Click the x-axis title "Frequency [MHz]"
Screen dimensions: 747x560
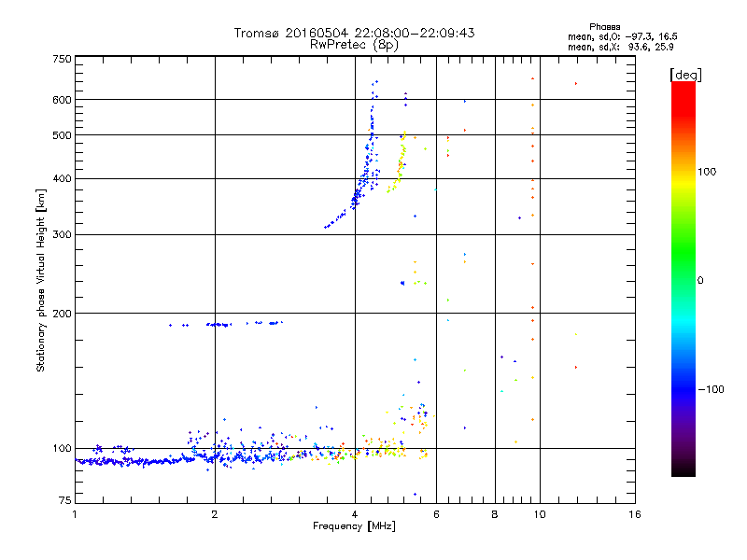pos(354,526)
